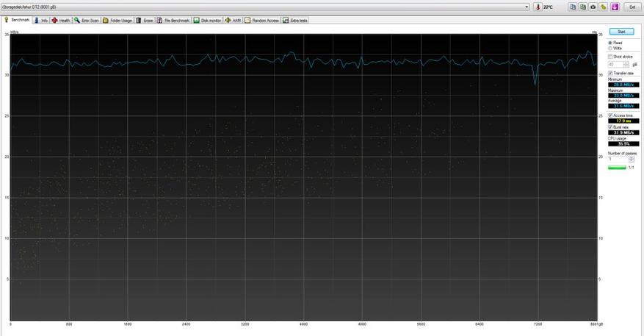Adjust the Number of passes spinner arrows
This screenshot has width=644, height=336.
pyautogui.click(x=632, y=159)
